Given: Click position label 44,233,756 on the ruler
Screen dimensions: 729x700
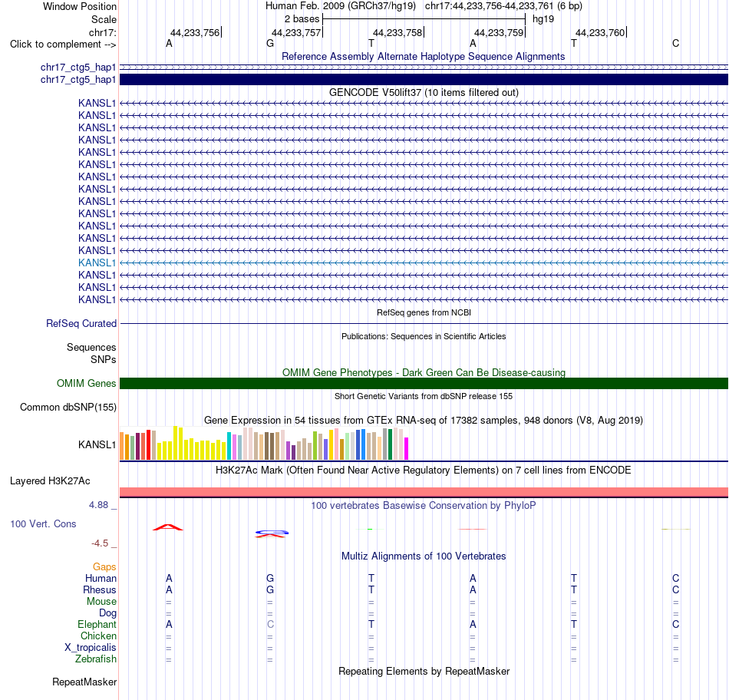Looking at the screenshot, I should (x=195, y=32).
